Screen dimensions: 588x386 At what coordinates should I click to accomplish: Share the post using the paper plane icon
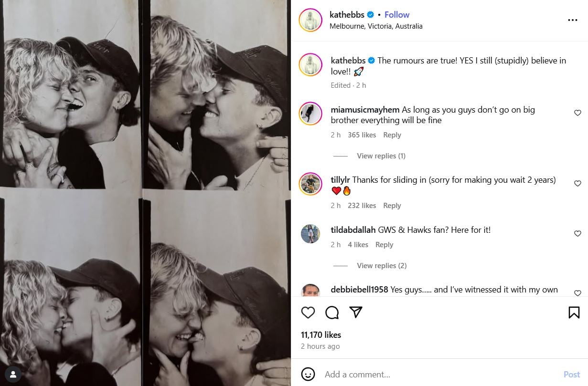355,313
